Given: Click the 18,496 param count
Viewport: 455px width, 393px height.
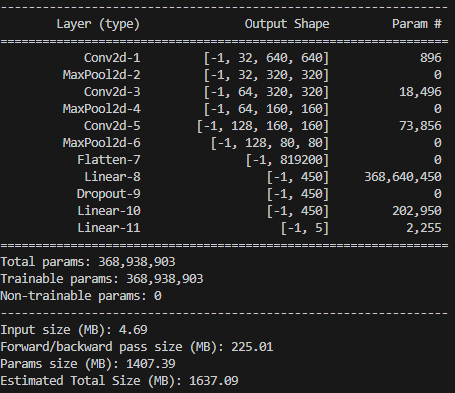Looking at the screenshot, I should tap(420, 92).
